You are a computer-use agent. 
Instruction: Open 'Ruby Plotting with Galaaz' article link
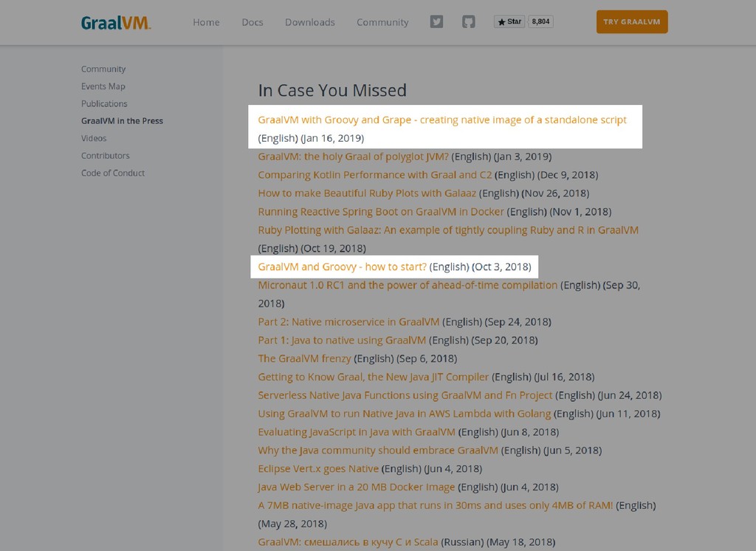tap(448, 230)
